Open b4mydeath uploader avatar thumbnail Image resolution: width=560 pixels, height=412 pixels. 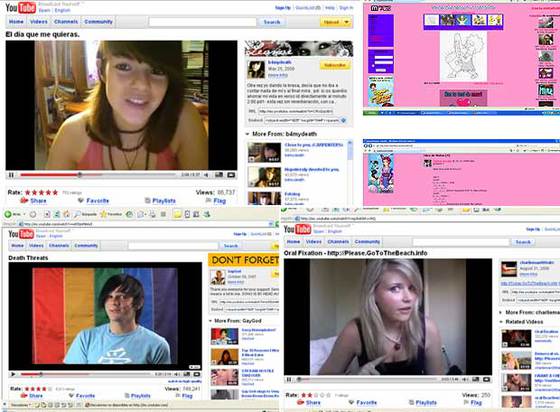pos(256,70)
